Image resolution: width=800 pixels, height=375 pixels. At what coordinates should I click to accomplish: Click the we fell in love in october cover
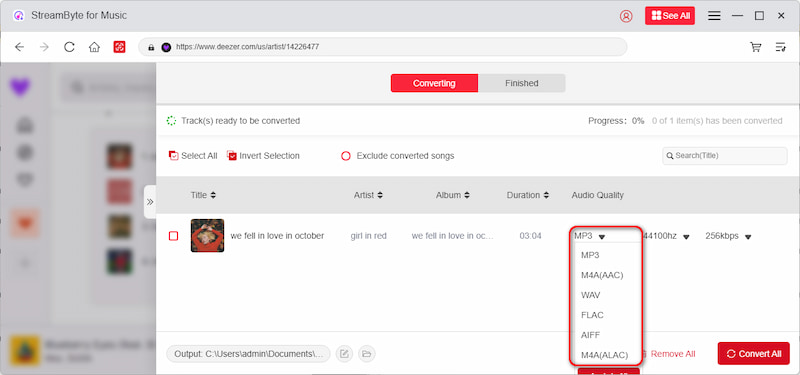pyautogui.click(x=207, y=236)
